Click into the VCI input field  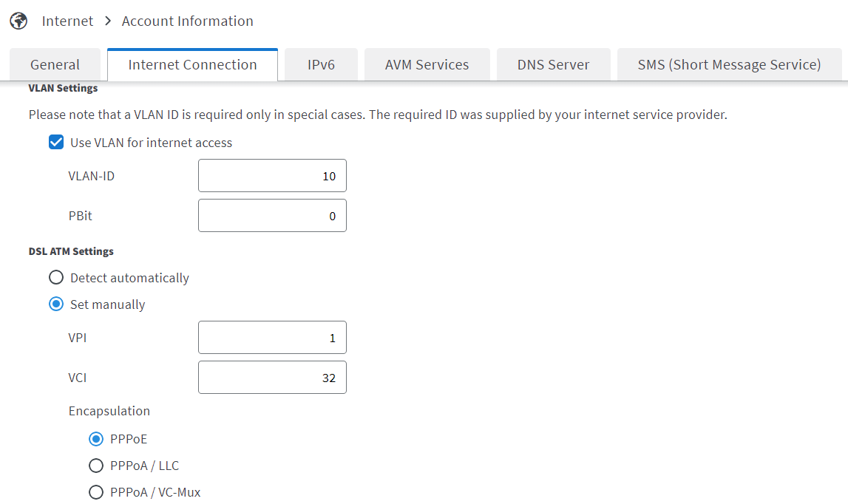pyautogui.click(x=272, y=378)
